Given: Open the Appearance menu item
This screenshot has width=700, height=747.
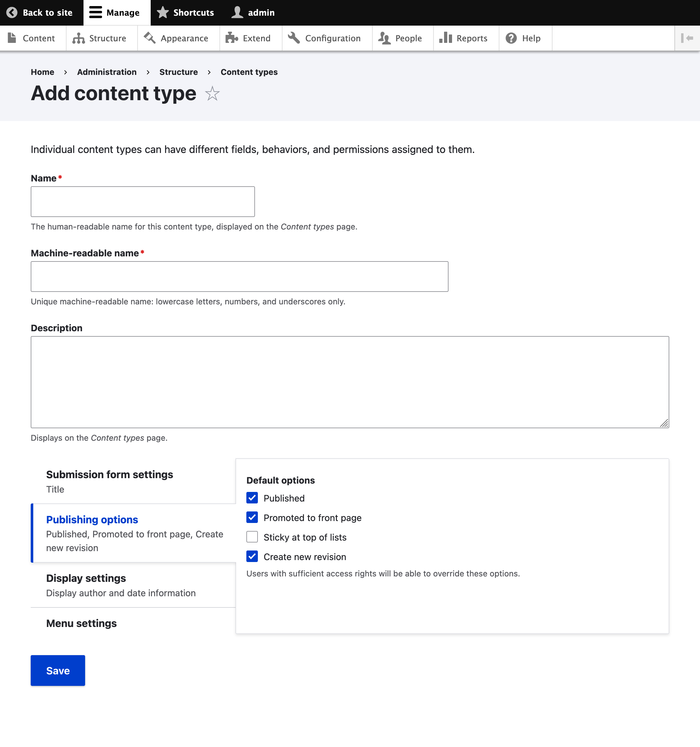Looking at the screenshot, I should [179, 38].
